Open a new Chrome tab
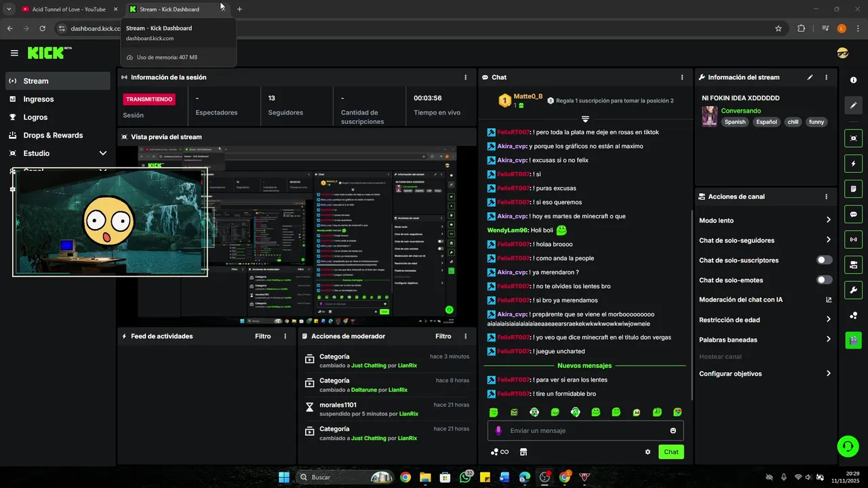 (x=239, y=9)
